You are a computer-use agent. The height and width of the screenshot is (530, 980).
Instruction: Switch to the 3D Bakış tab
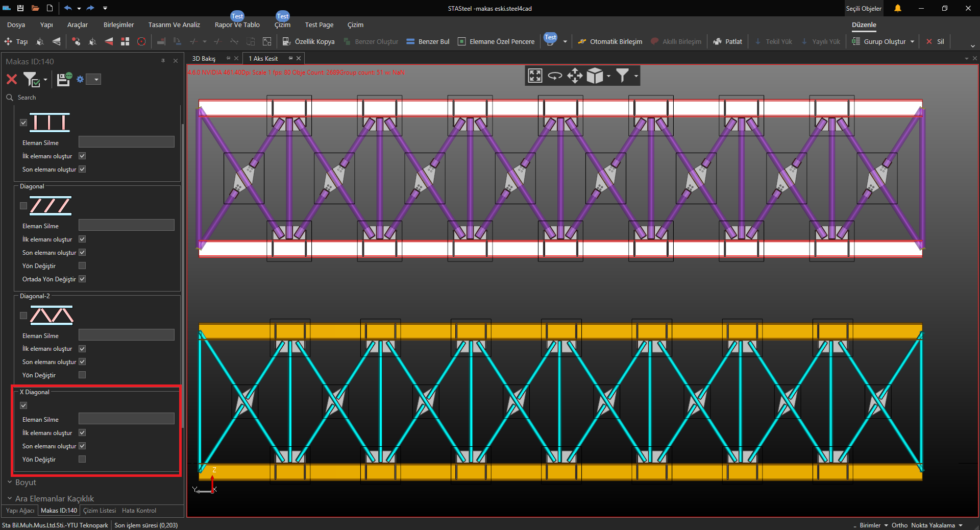[x=204, y=58]
